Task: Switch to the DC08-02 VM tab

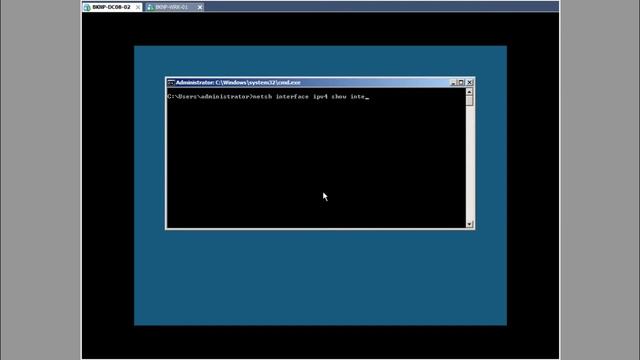Action: (111, 7)
